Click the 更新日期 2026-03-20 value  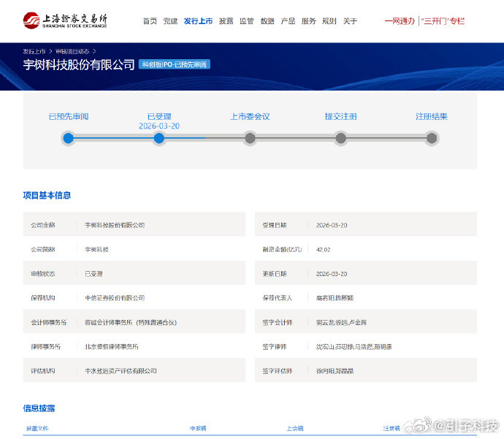click(332, 274)
